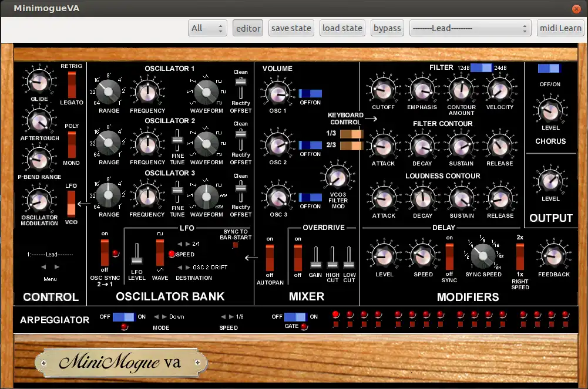Image resolution: width=588 pixels, height=389 pixels.
Task: Toggle the Chorus Off/On switch
Action: (x=549, y=68)
